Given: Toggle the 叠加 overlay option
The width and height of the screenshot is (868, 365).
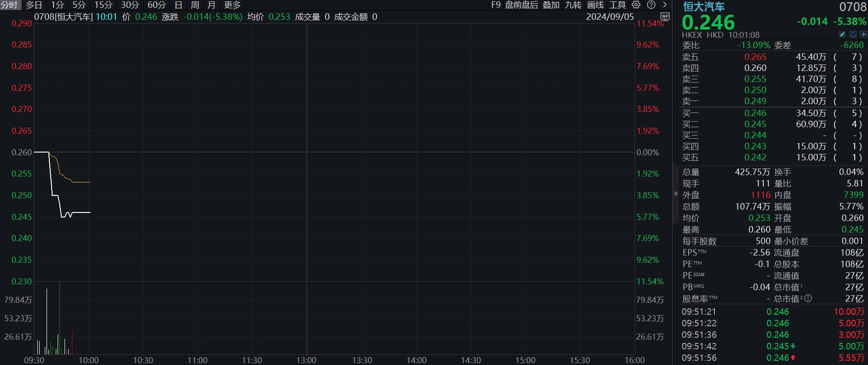Looking at the screenshot, I should (551, 5).
